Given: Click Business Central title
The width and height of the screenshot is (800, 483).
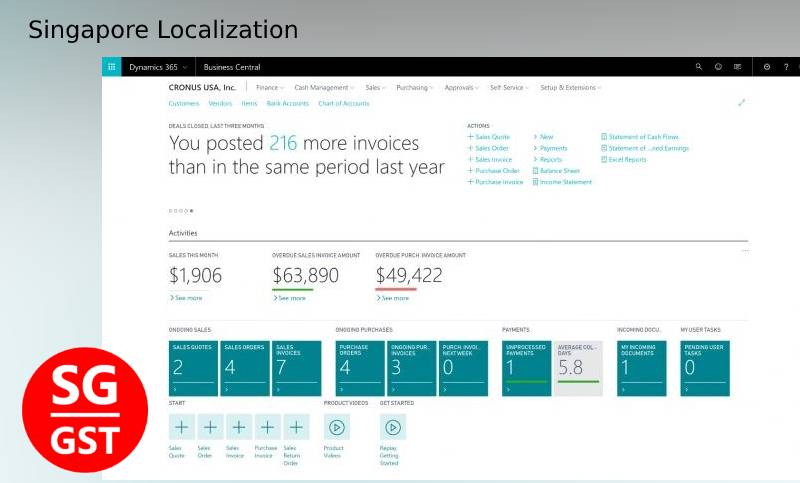Looking at the screenshot, I should coord(232,67).
